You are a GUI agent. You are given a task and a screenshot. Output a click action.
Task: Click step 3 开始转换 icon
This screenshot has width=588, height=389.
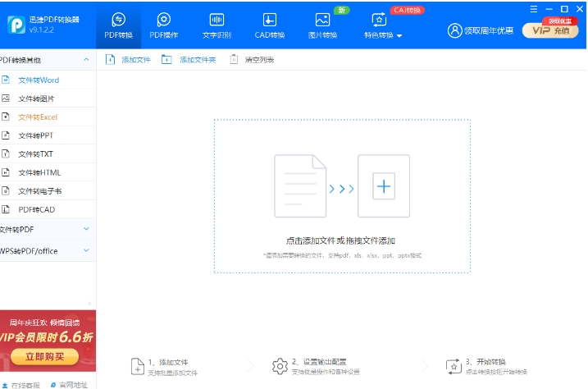(454, 366)
